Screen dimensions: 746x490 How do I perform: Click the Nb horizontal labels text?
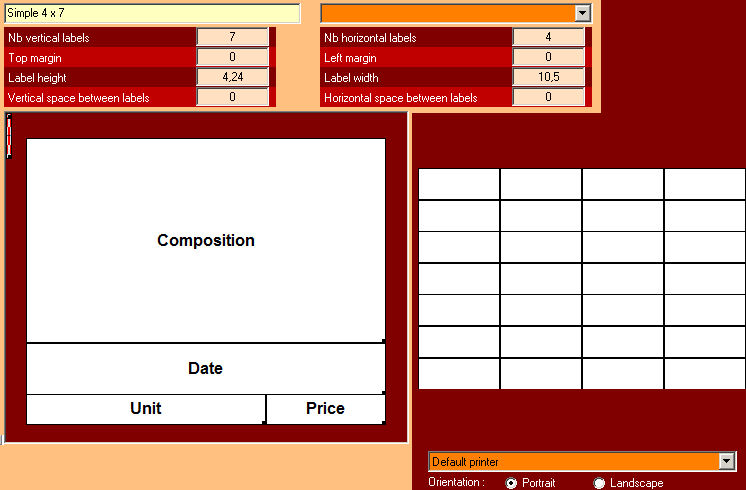[x=370, y=38]
